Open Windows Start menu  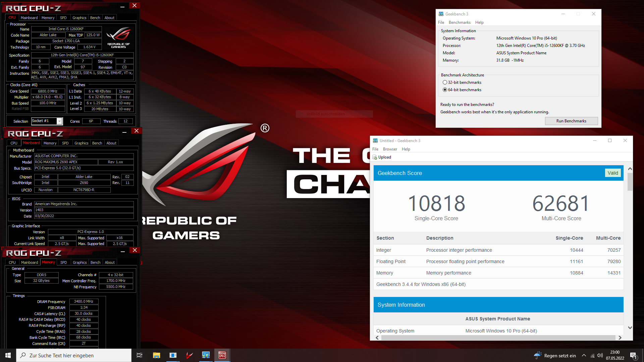[x=8, y=355]
